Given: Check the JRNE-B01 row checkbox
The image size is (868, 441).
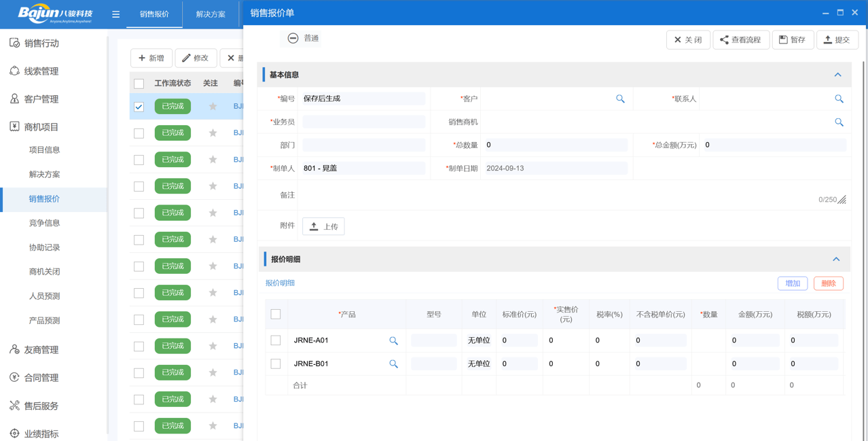Looking at the screenshot, I should (x=276, y=363).
